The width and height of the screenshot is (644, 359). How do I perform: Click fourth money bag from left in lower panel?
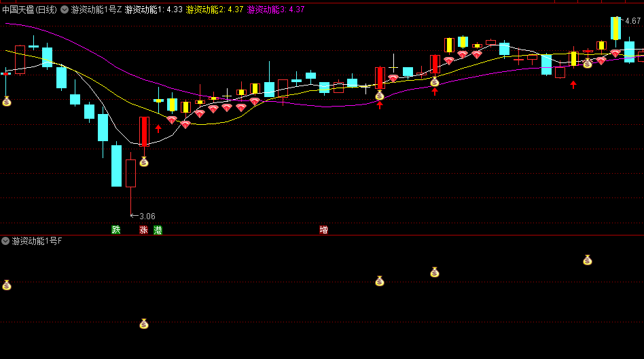point(435,271)
